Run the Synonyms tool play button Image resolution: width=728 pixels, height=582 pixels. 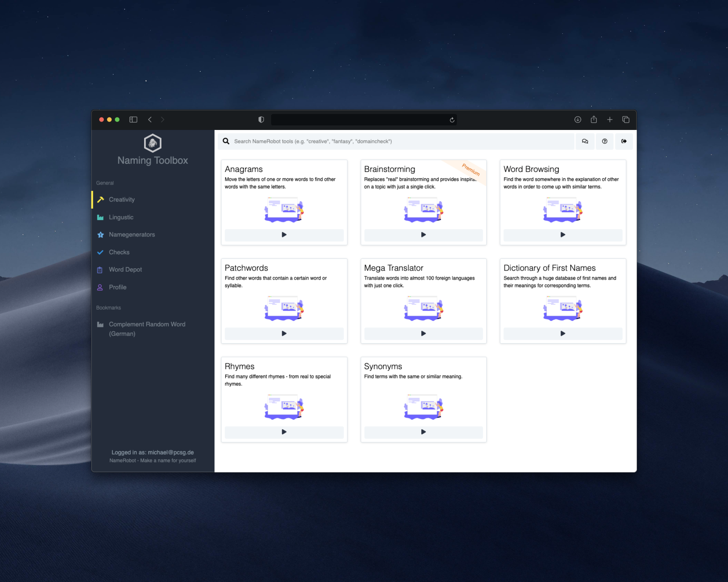[x=423, y=432]
